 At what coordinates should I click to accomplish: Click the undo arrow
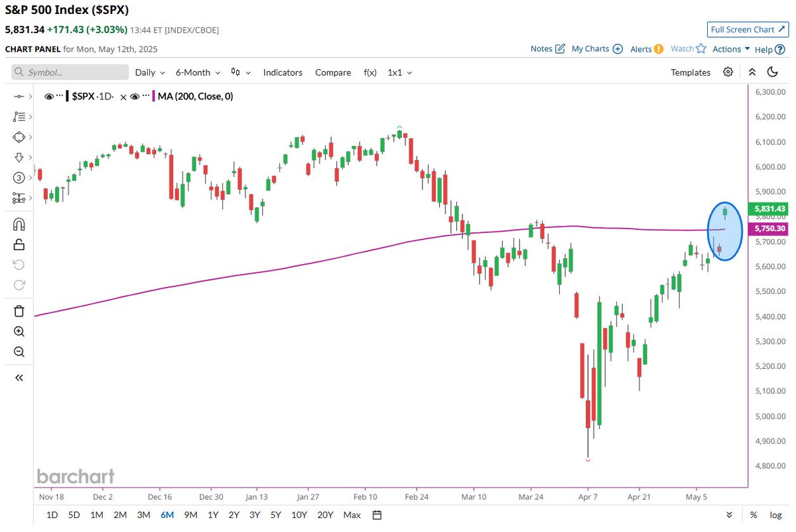tap(19, 265)
